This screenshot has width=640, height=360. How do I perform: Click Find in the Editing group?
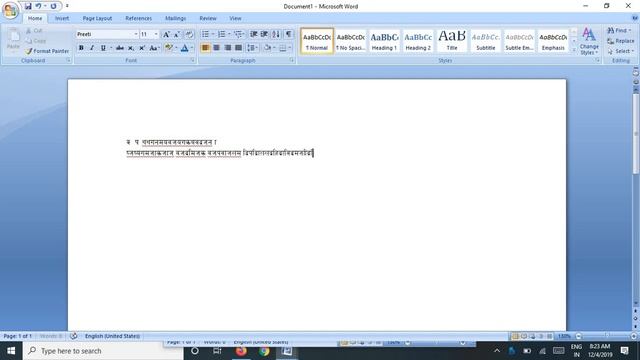click(x=619, y=31)
